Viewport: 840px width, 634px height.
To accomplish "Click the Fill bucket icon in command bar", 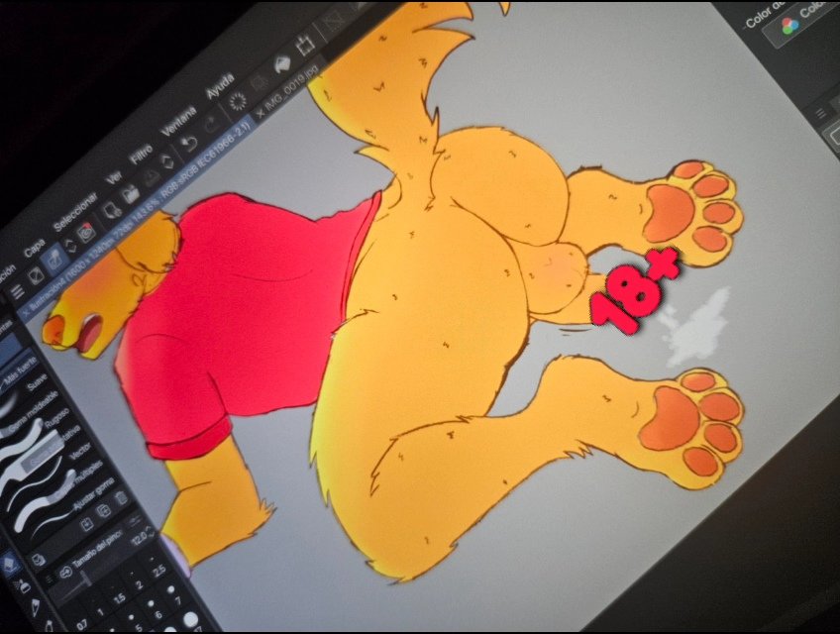I will click(x=281, y=64).
